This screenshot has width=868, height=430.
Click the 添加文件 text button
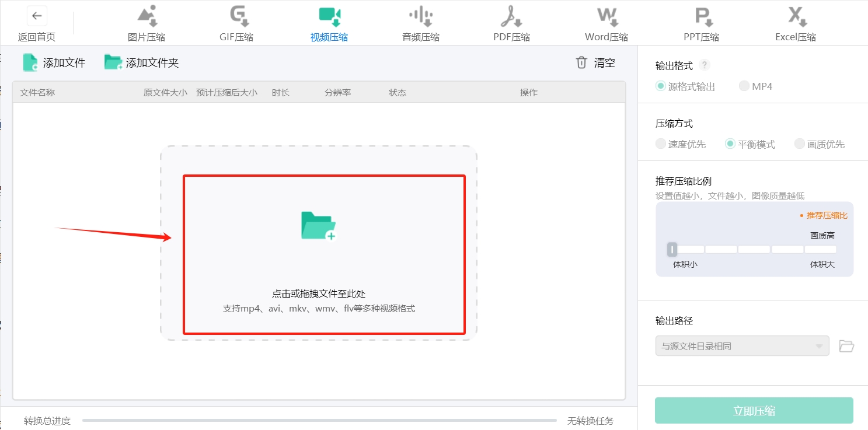(x=64, y=63)
